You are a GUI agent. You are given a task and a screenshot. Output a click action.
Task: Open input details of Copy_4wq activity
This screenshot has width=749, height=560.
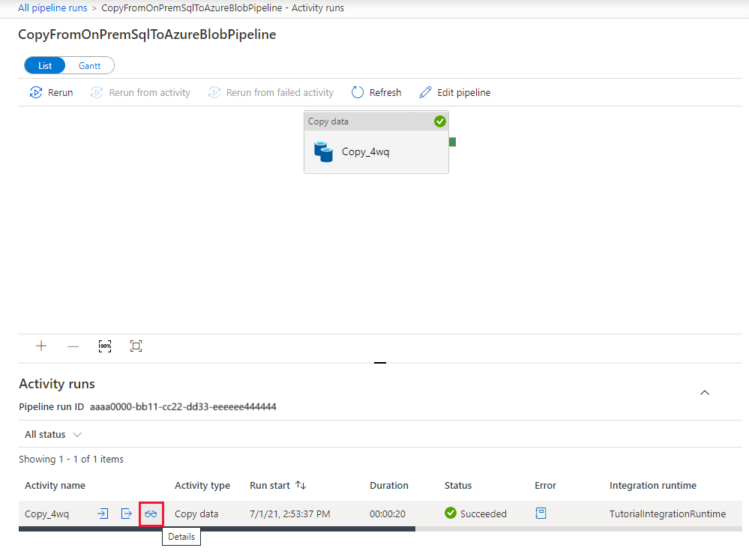103,514
